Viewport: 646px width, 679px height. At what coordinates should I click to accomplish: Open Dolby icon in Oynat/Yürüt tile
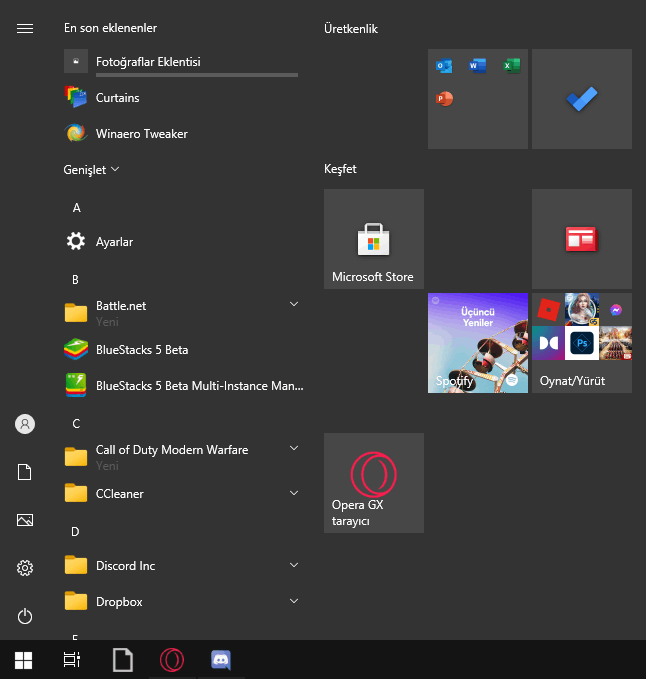tap(548, 343)
